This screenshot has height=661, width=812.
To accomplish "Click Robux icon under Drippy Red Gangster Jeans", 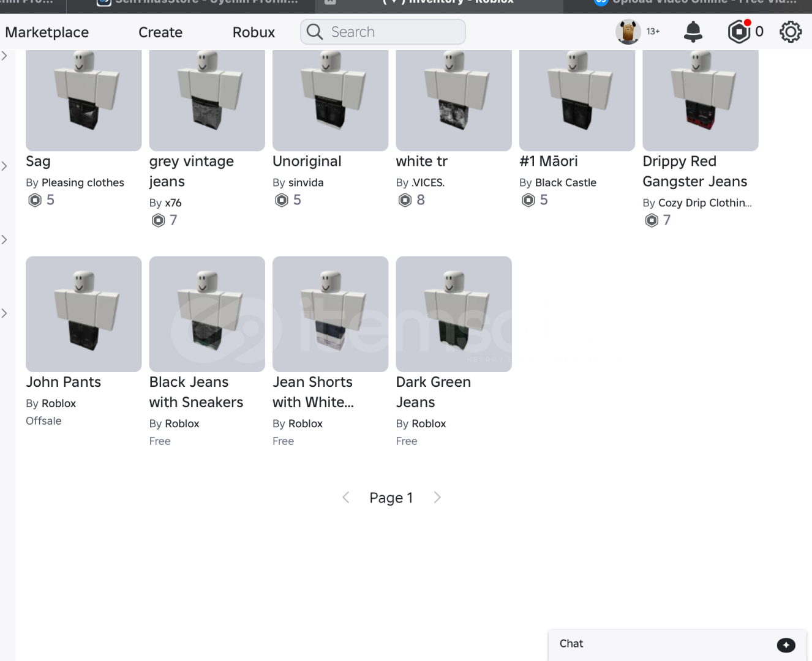I will (652, 220).
